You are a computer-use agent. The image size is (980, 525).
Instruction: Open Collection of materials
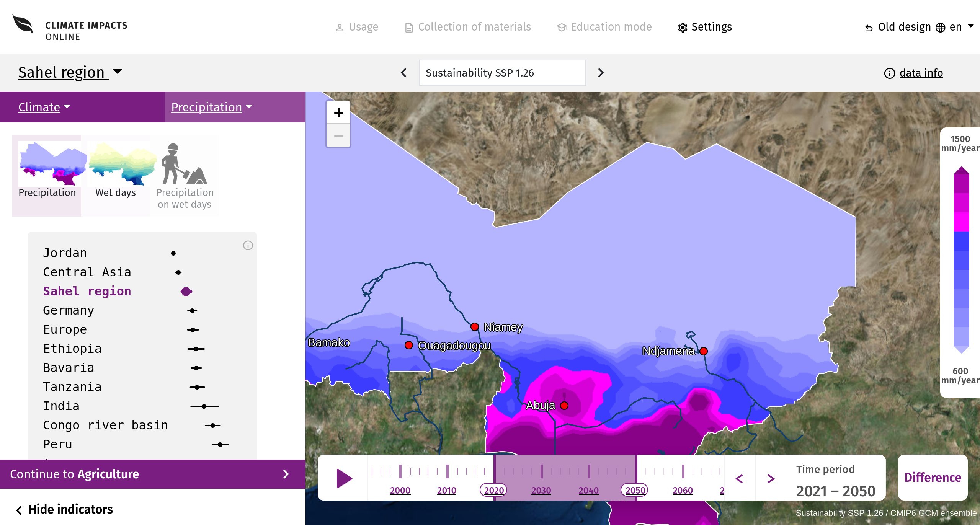click(468, 27)
